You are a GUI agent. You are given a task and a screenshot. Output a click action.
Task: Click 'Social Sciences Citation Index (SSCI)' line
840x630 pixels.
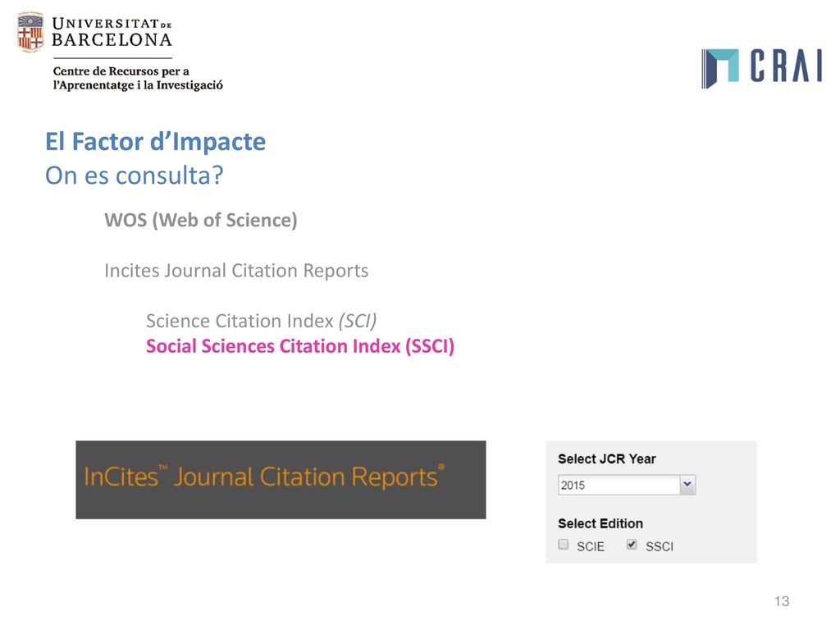(x=300, y=346)
